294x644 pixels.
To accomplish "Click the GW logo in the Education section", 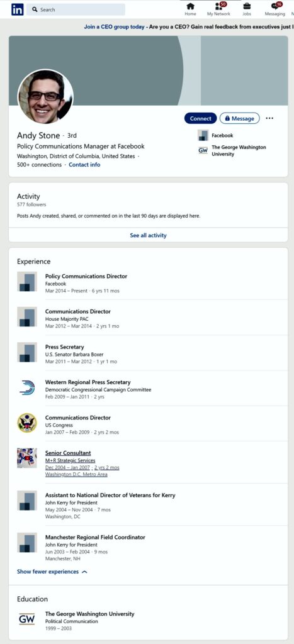I will pyautogui.click(x=27, y=619).
